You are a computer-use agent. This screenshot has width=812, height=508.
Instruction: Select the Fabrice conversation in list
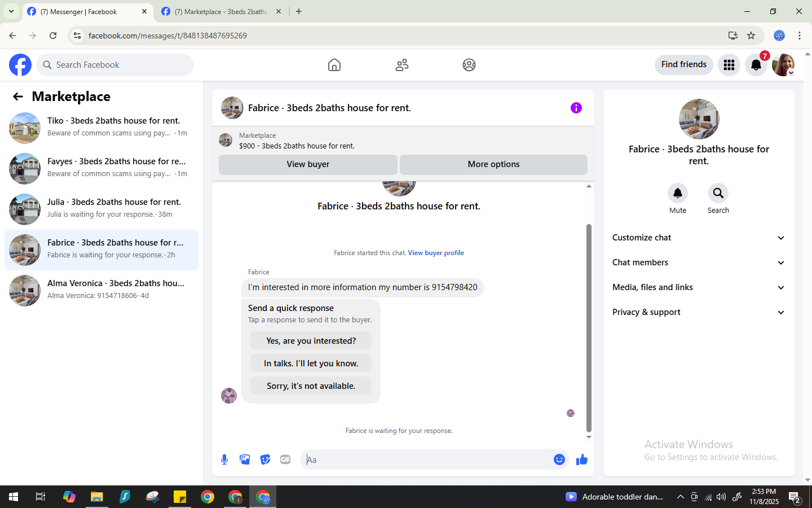tap(101, 250)
